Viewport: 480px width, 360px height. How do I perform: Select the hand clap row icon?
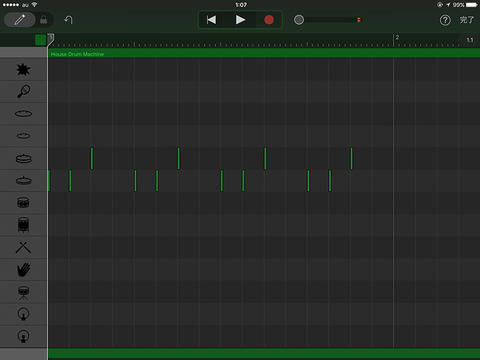(23, 269)
